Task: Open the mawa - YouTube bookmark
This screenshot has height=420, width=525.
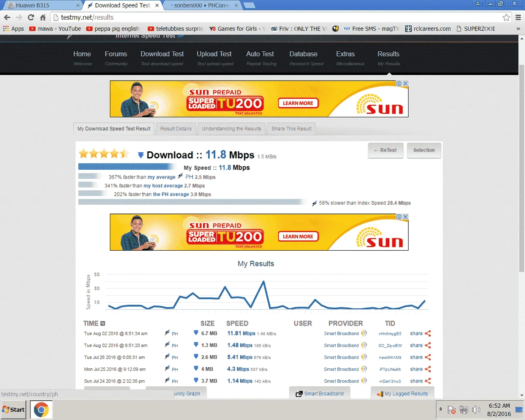Action: [x=55, y=28]
